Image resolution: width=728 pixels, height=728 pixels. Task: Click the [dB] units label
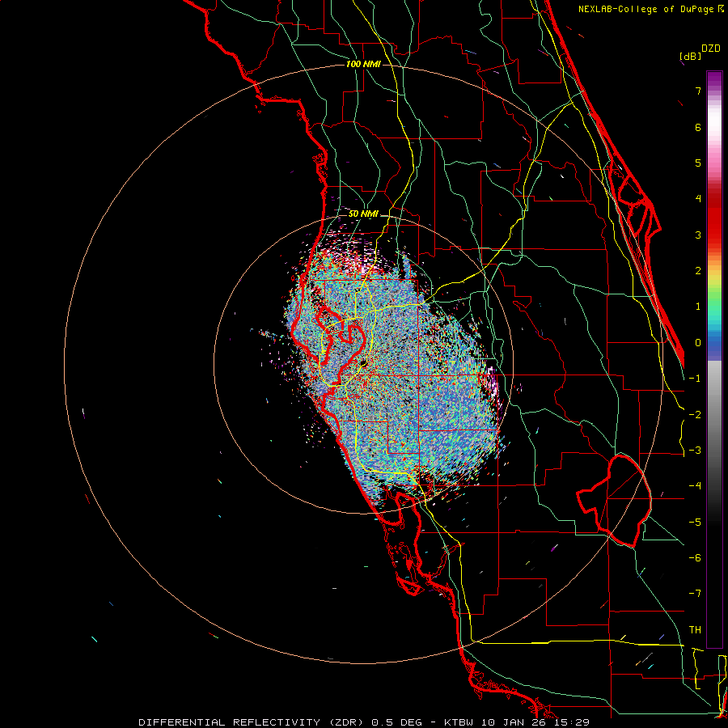click(x=690, y=56)
